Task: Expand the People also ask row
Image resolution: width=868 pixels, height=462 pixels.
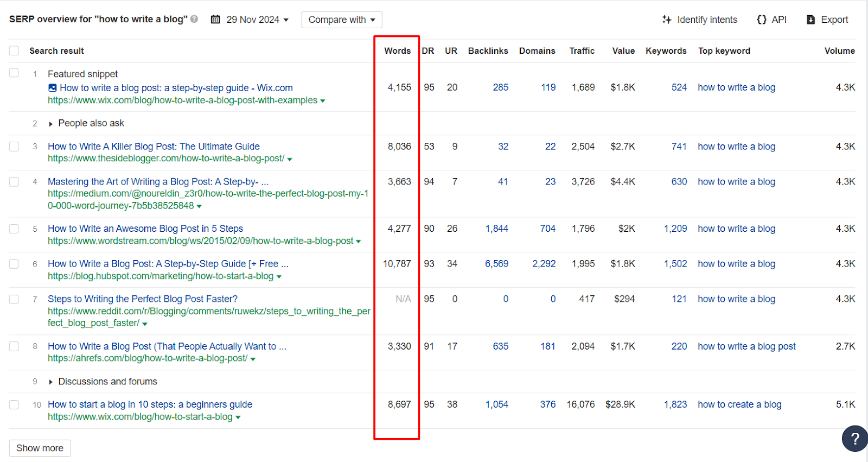Action: 50,124
